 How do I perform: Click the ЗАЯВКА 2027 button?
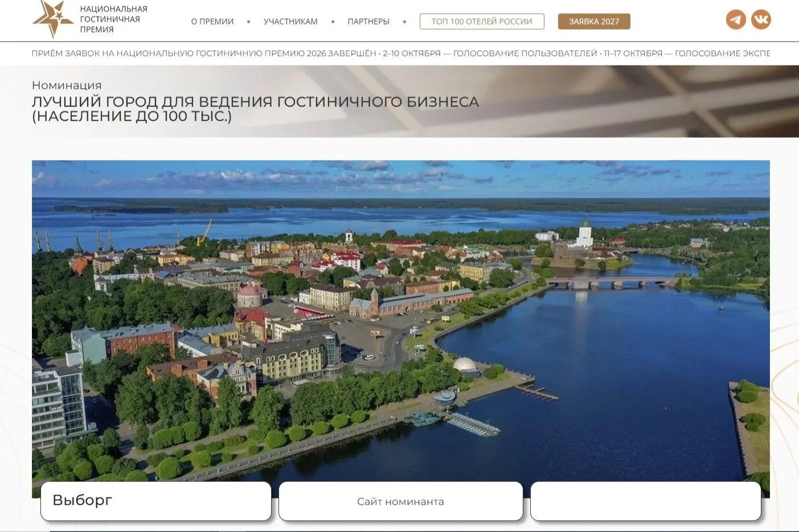tap(594, 22)
